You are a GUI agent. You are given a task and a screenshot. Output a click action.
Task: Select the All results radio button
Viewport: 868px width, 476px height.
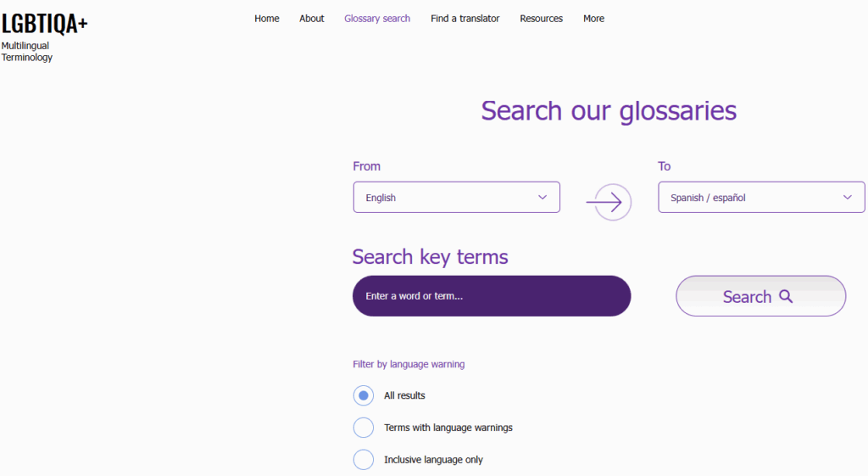click(x=364, y=395)
